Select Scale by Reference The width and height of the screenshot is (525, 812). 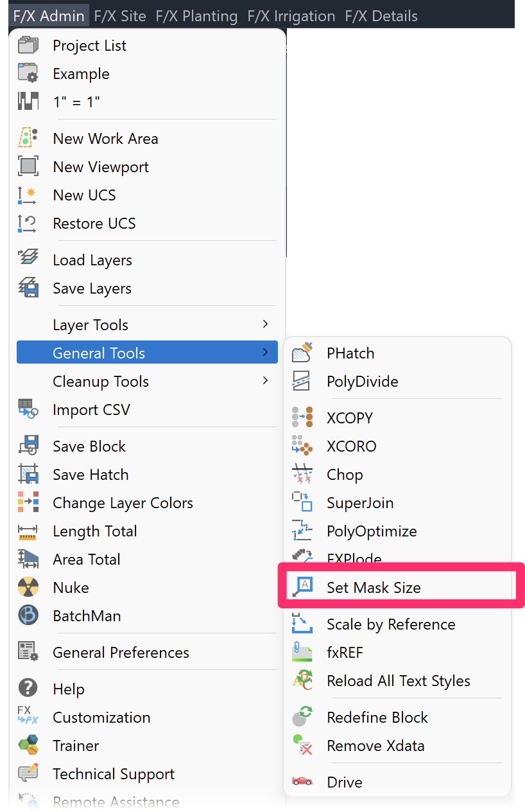pyautogui.click(x=390, y=624)
